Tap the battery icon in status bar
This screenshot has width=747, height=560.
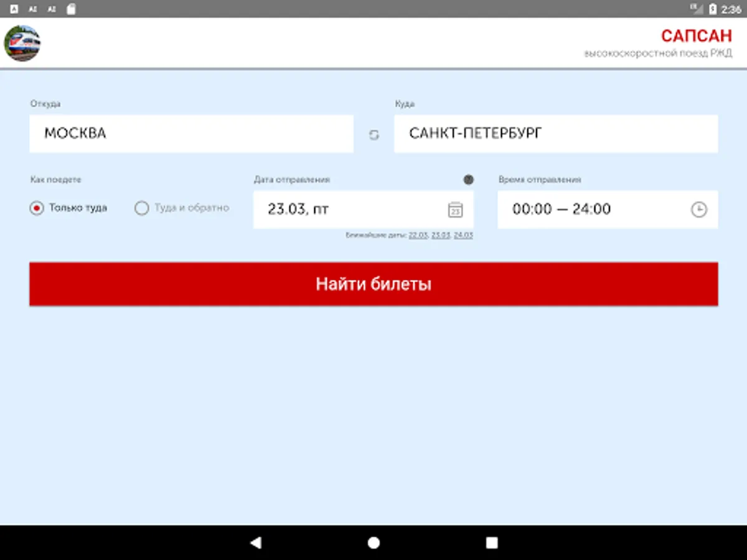(713, 9)
